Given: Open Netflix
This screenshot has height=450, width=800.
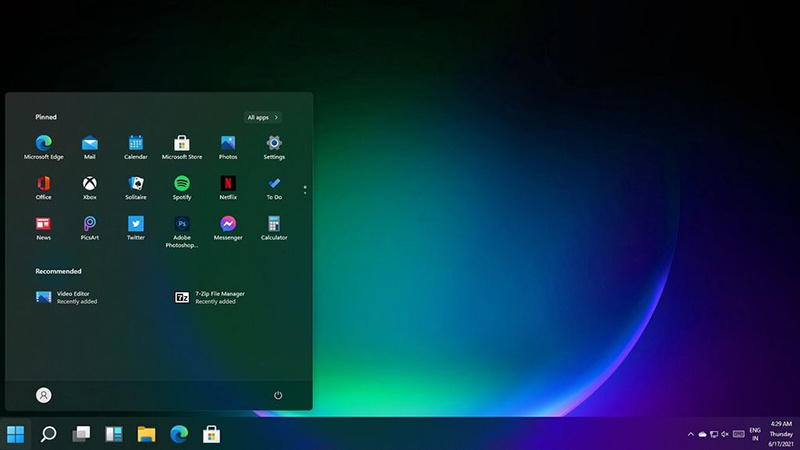Looking at the screenshot, I should point(228,188).
